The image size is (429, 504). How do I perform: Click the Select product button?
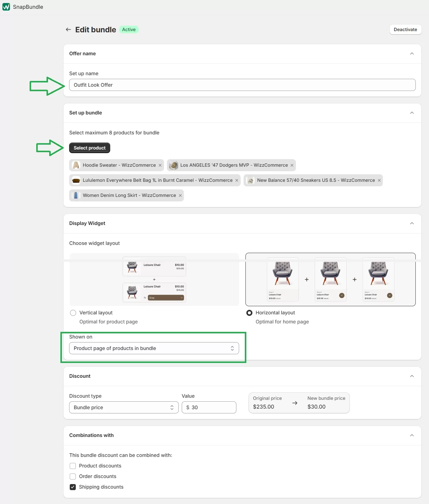tap(90, 148)
